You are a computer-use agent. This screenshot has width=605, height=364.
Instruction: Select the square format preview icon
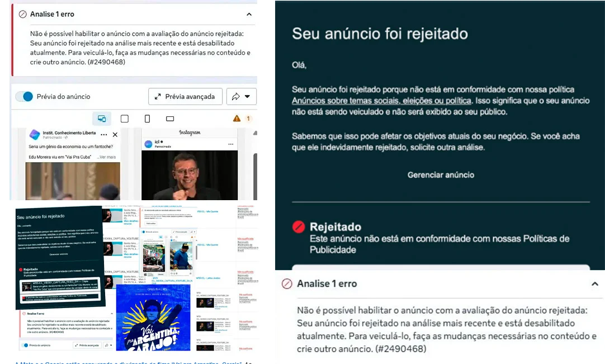[125, 119]
